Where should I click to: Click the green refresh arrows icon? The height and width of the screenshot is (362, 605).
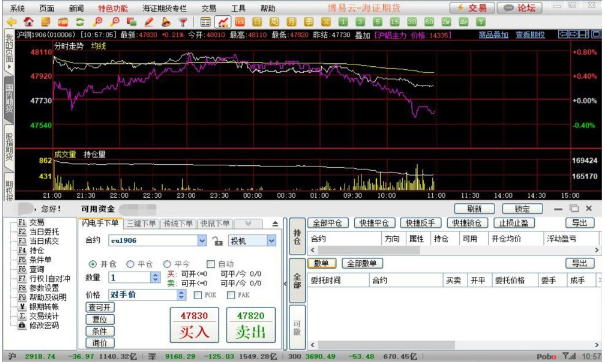pyautogui.click(x=80, y=22)
